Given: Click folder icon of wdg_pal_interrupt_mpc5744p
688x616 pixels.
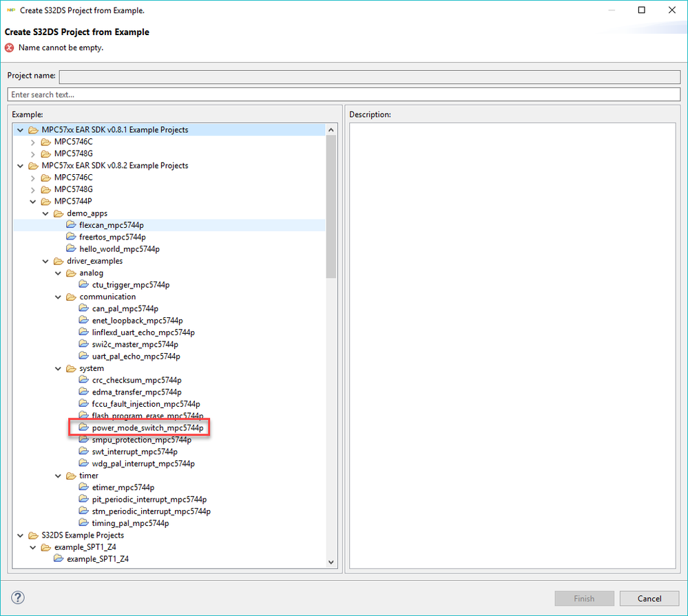Looking at the screenshot, I should click(x=84, y=463).
